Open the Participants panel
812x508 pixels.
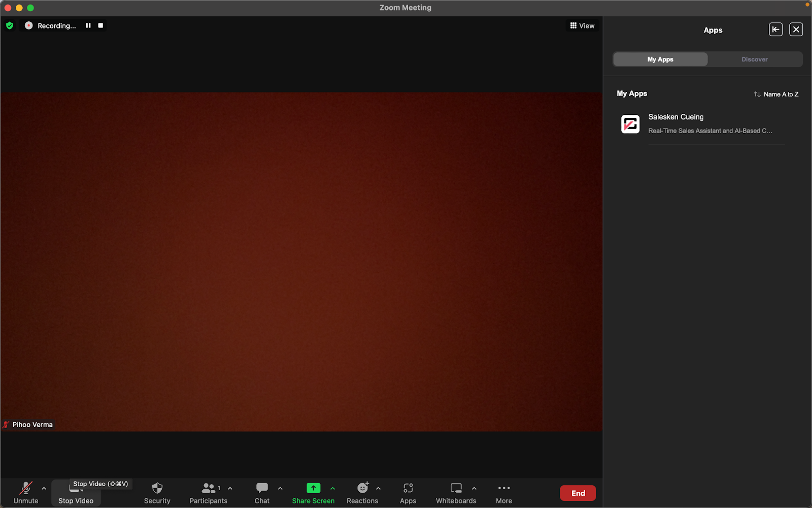click(208, 493)
